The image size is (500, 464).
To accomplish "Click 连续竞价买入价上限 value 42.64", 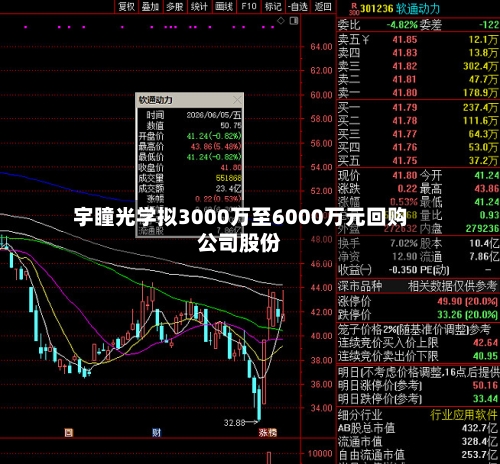I will pyautogui.click(x=485, y=343).
